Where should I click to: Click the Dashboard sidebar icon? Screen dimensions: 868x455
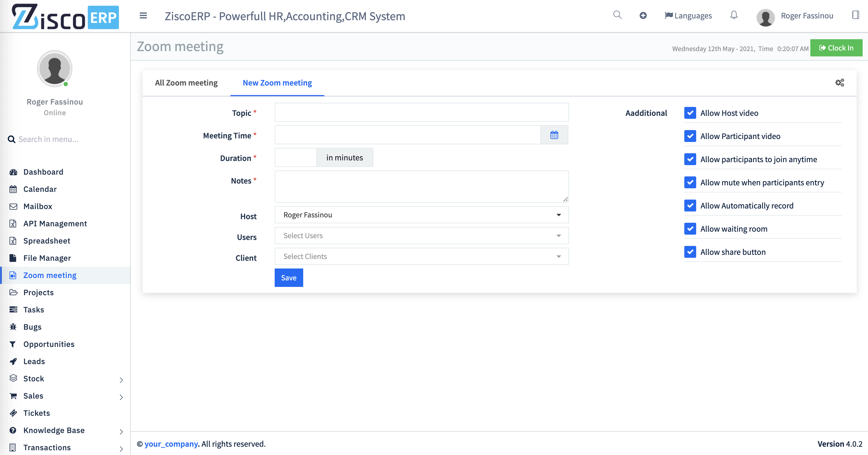pyautogui.click(x=13, y=172)
